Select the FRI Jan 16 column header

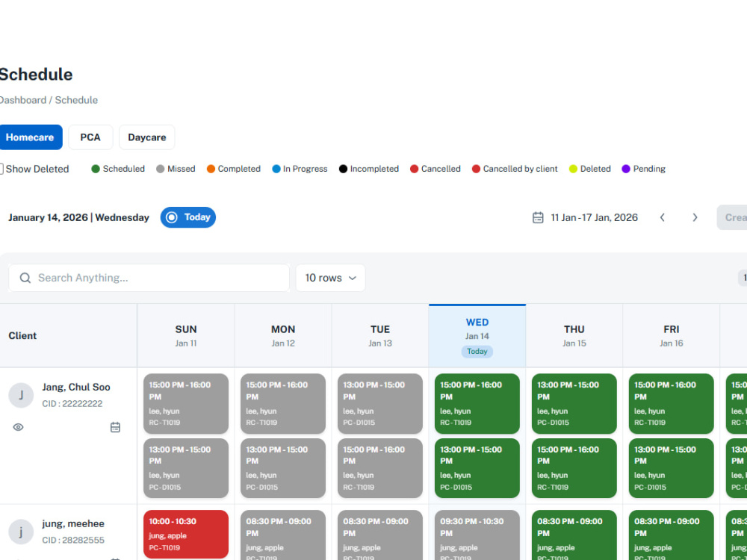tap(672, 336)
